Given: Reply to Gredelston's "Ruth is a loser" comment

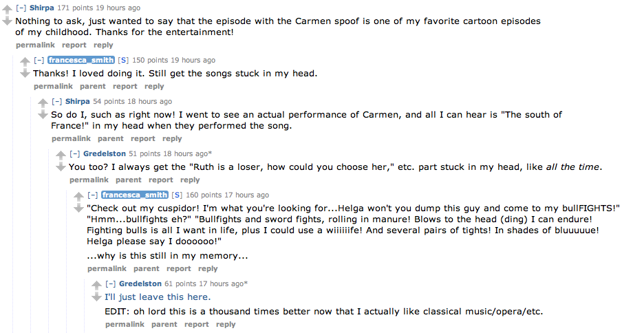Looking at the screenshot, I should point(190,180).
